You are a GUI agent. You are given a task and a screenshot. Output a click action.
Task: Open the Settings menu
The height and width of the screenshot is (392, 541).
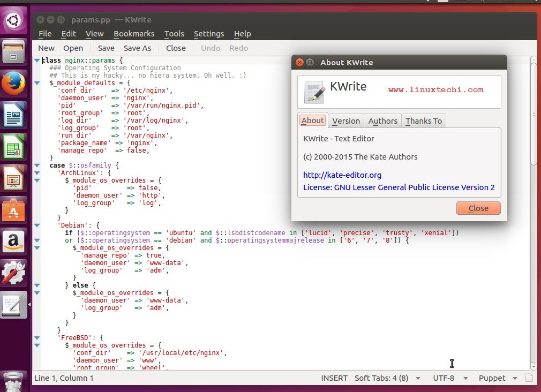209,34
